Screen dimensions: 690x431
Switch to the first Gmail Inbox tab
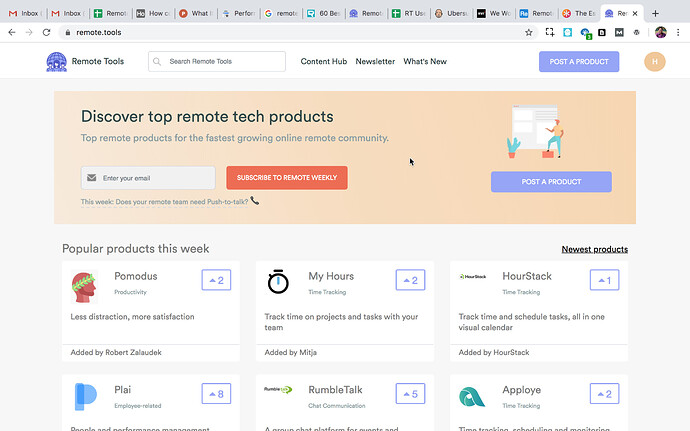pos(25,14)
